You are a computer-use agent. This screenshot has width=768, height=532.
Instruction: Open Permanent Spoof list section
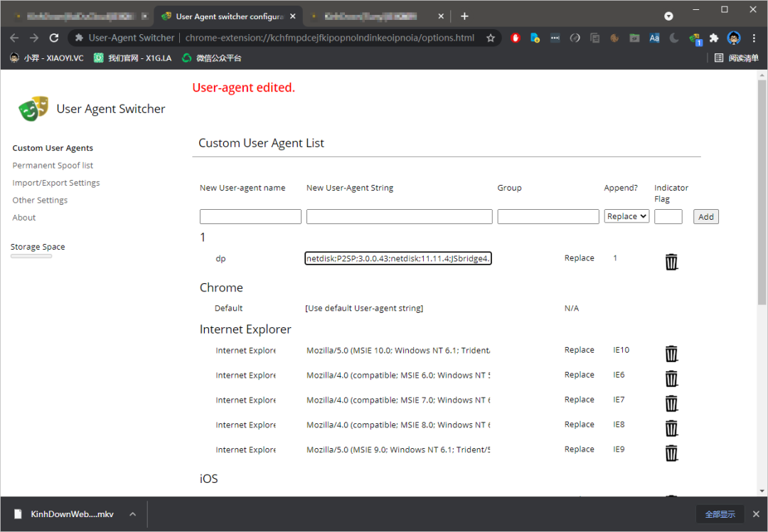(53, 165)
